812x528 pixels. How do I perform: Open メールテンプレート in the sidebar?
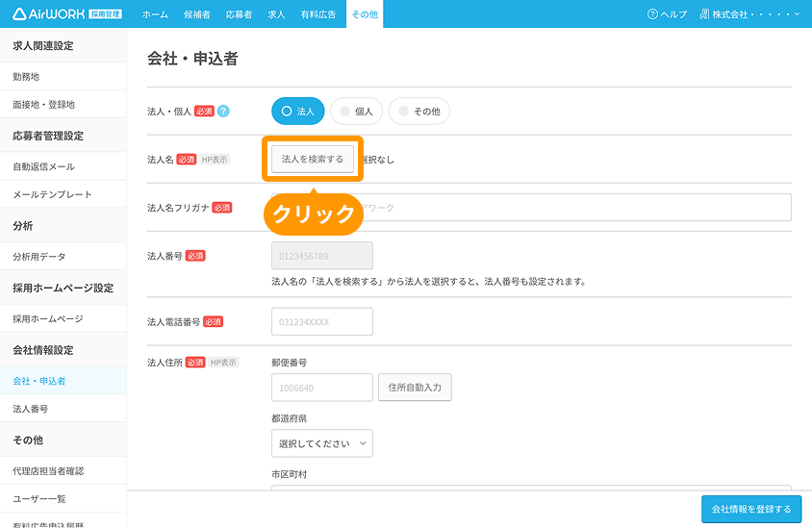[63, 194]
